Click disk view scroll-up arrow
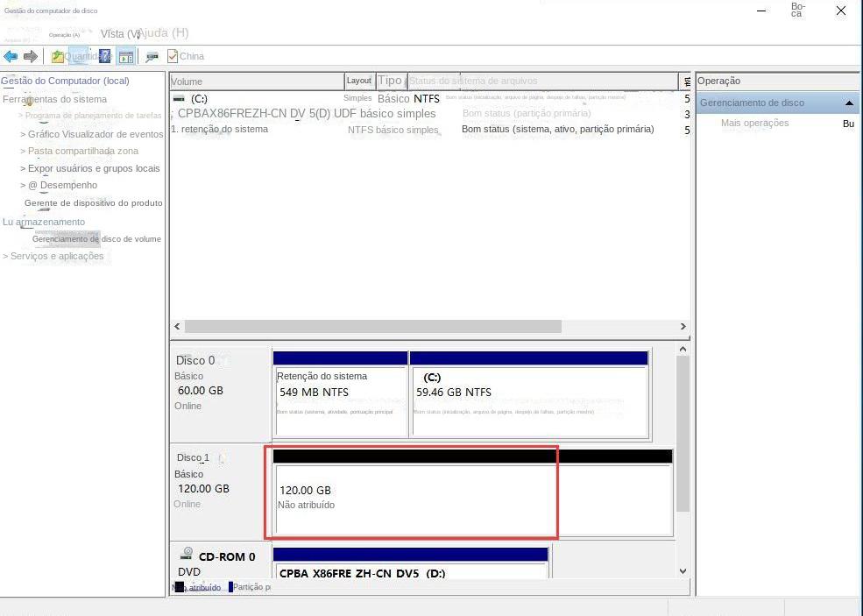The height and width of the screenshot is (616, 863). pos(683,349)
